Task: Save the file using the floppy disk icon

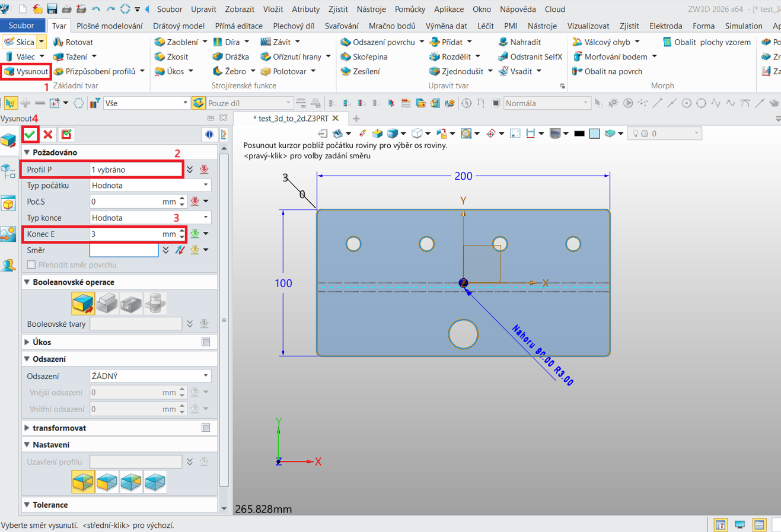Action: (52, 9)
